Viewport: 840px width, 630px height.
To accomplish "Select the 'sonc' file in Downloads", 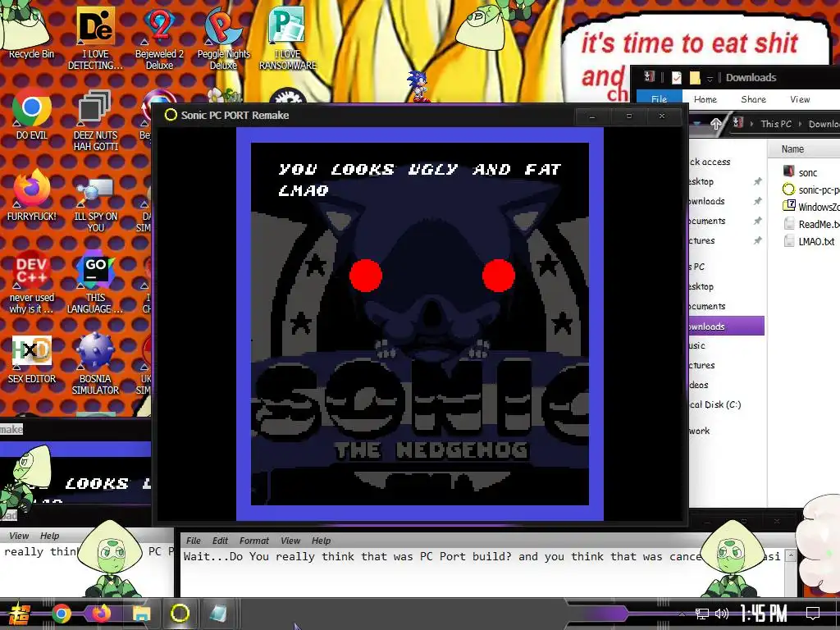I will (x=807, y=172).
